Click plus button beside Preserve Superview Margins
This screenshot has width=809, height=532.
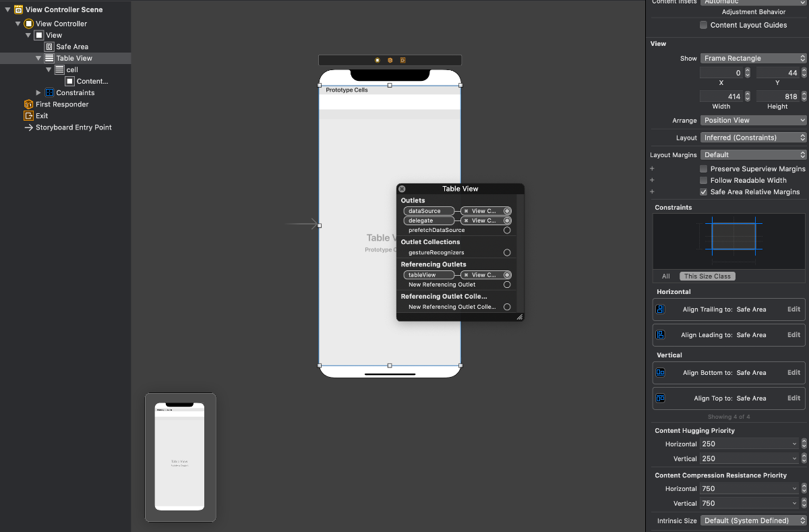[652, 169]
